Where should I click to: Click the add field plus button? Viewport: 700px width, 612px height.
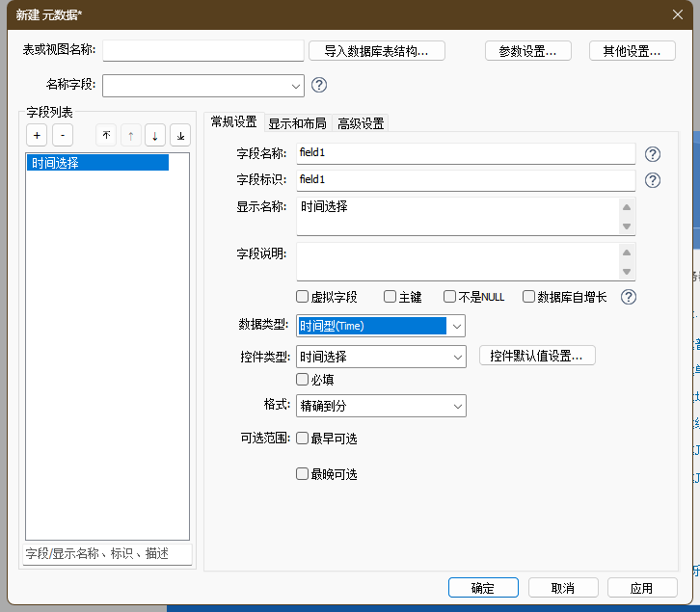(x=36, y=136)
